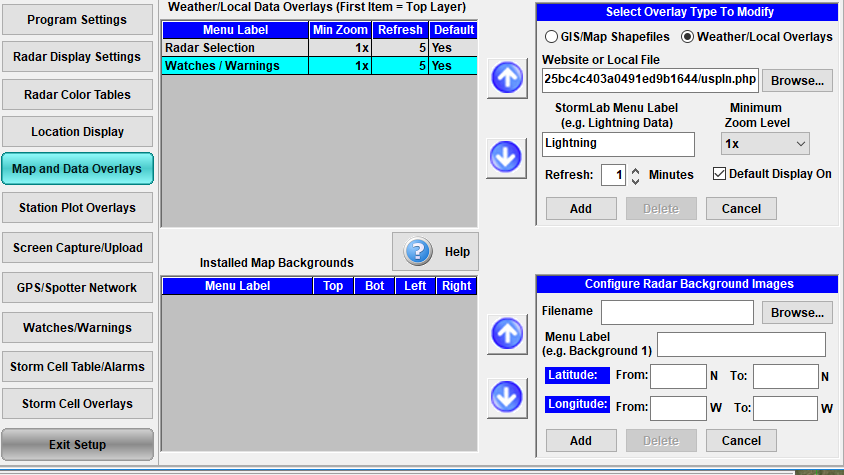The width and height of the screenshot is (844, 475).
Task: Increase Refresh minutes with up stepper arrow
Action: (x=635, y=170)
